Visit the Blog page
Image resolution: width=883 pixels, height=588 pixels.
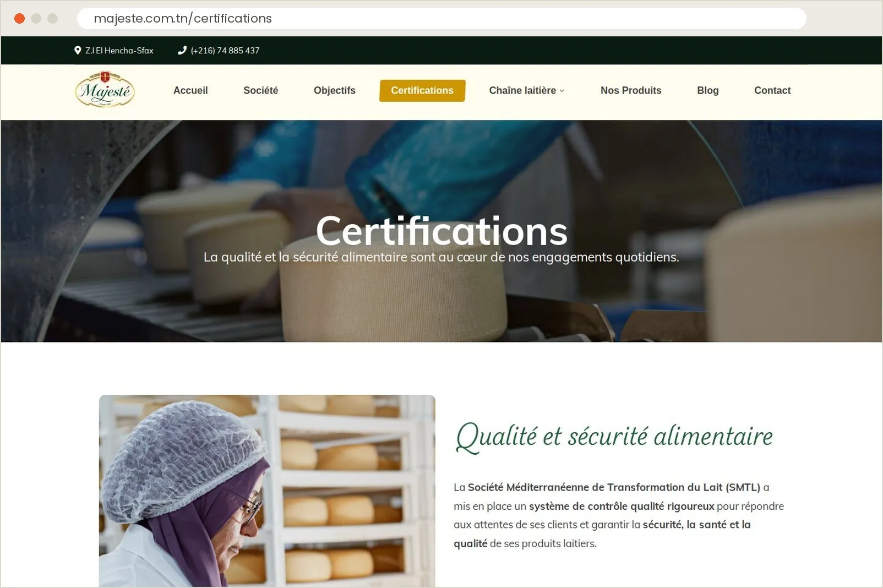(708, 90)
